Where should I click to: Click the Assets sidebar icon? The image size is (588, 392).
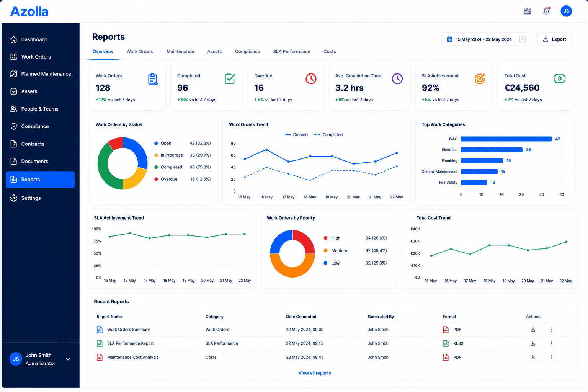coord(14,91)
